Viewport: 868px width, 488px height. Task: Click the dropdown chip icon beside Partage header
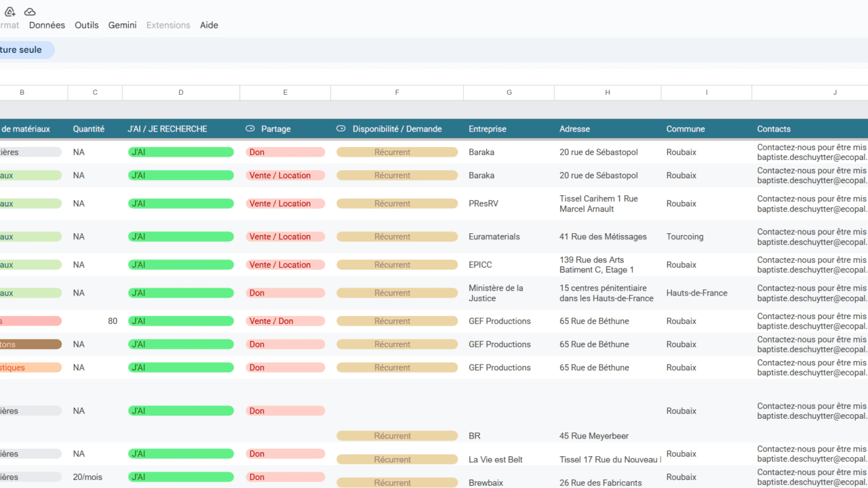250,129
